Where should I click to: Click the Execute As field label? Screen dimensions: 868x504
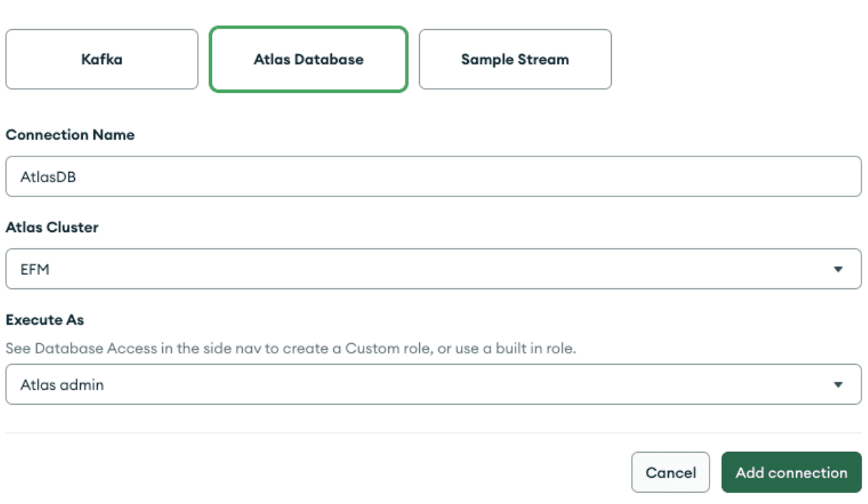(x=45, y=320)
